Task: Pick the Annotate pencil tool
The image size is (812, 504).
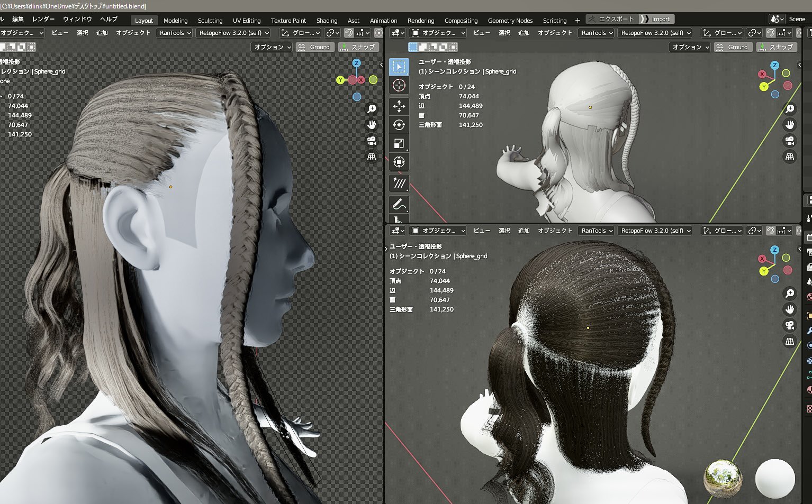Action: [399, 204]
